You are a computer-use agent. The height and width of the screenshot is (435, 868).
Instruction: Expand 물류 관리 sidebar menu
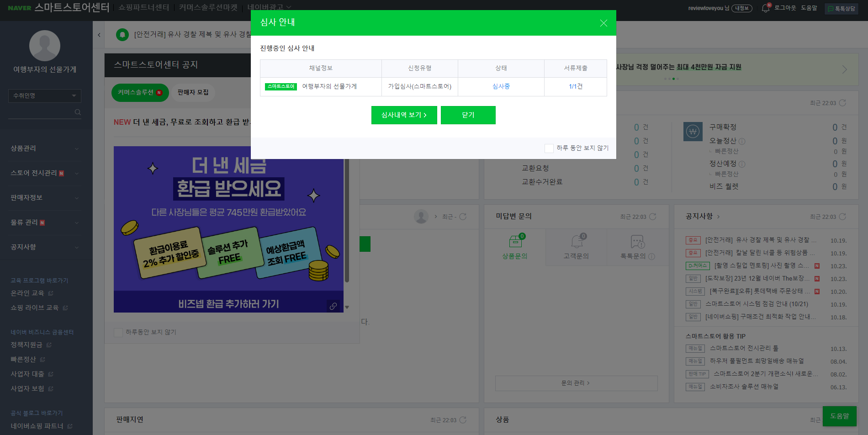tap(45, 223)
